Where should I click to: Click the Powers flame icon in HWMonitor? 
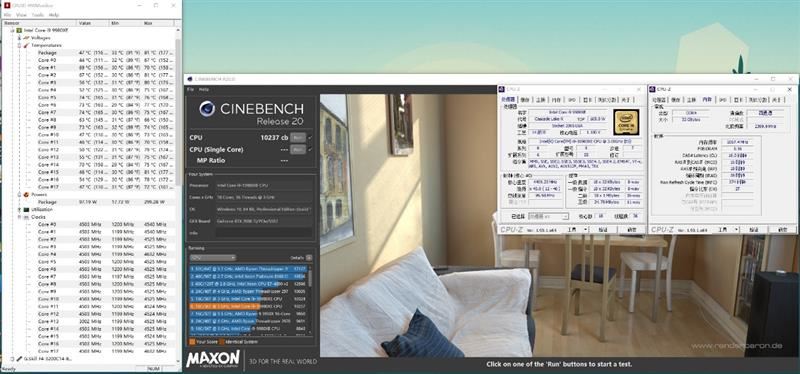26,194
